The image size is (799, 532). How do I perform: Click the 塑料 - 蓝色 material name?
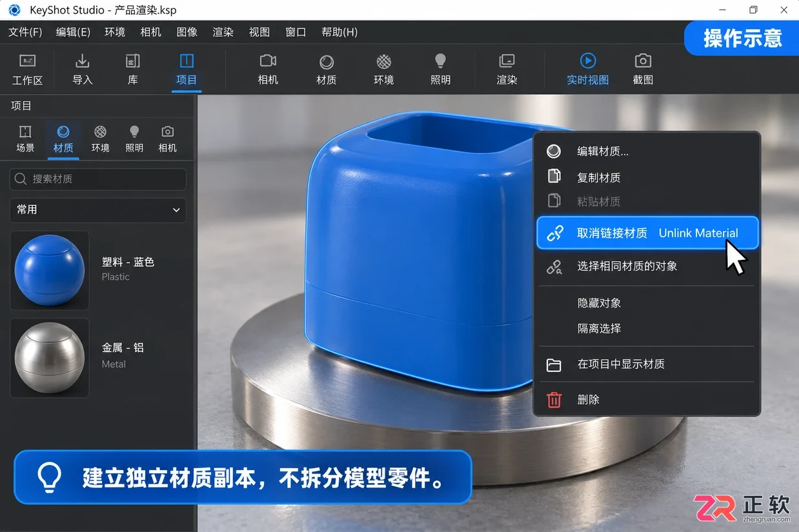(128, 262)
